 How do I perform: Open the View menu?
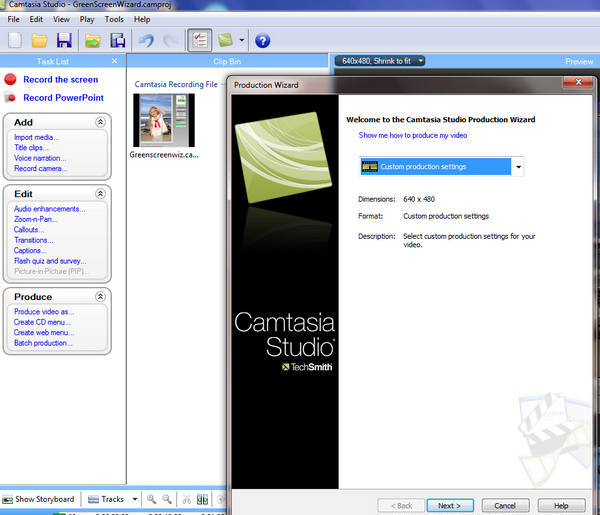(61, 19)
